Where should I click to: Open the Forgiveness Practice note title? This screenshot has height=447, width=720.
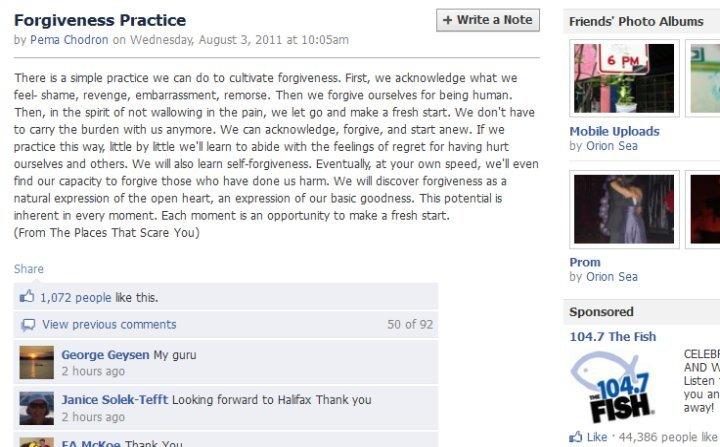pyautogui.click(x=100, y=20)
